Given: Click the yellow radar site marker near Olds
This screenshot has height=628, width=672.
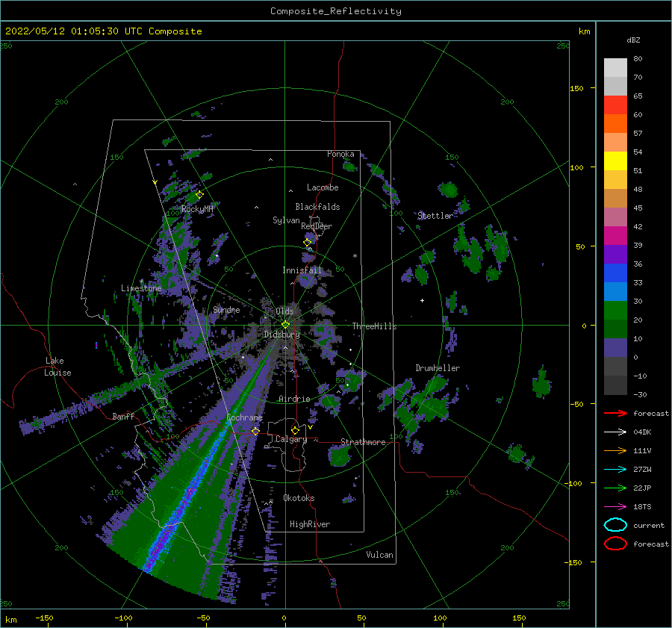Looking at the screenshot, I should (x=285, y=325).
